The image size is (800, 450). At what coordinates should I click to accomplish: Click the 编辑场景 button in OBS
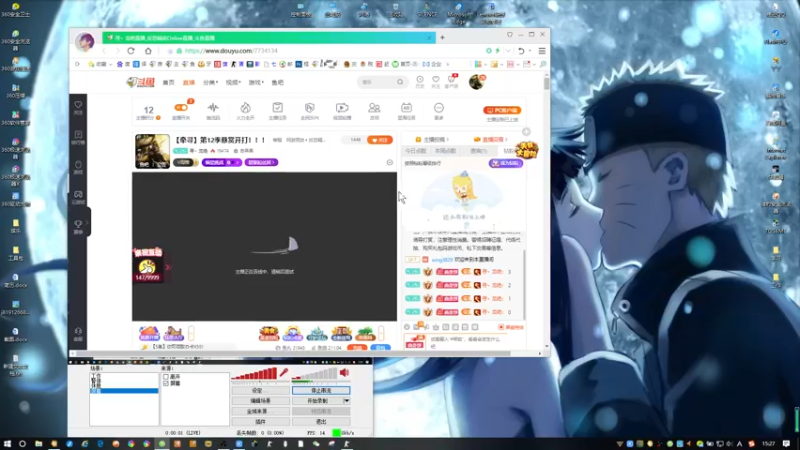[x=260, y=401]
